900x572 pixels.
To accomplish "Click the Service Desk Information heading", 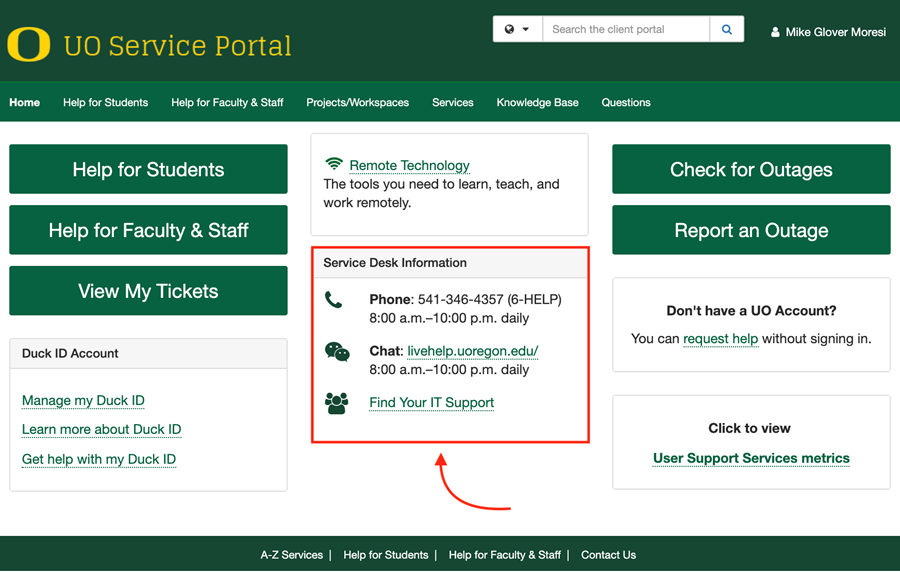I will tap(395, 263).
